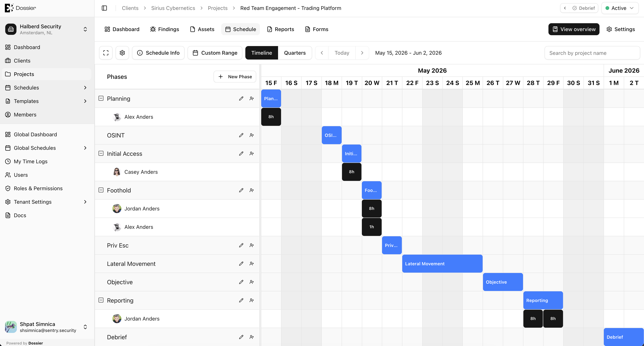Toggle the sidebar panel icon
This screenshot has width=644, height=346.
[104, 8]
